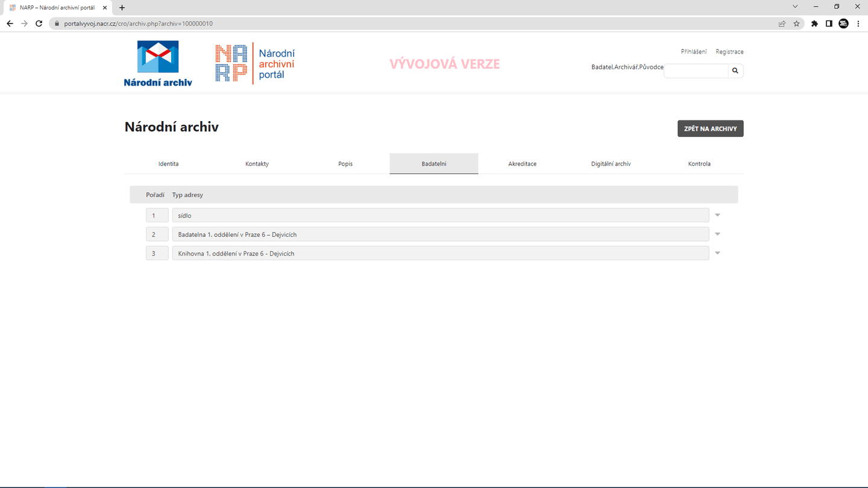
Task: Switch to the Kontakty tab
Action: (257, 164)
